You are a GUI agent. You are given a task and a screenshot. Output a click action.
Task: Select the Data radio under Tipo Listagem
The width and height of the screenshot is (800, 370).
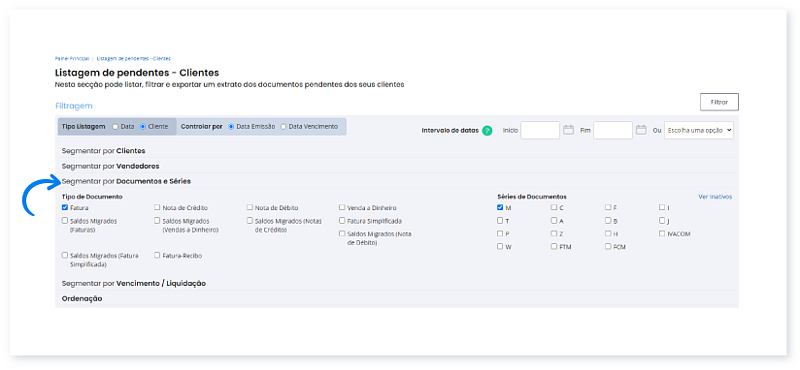point(115,127)
